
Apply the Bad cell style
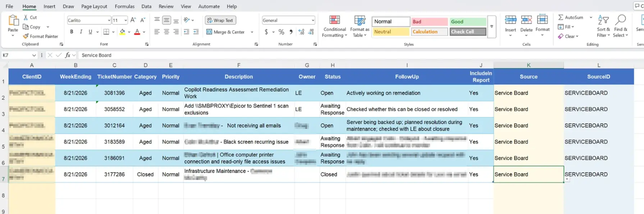click(429, 22)
